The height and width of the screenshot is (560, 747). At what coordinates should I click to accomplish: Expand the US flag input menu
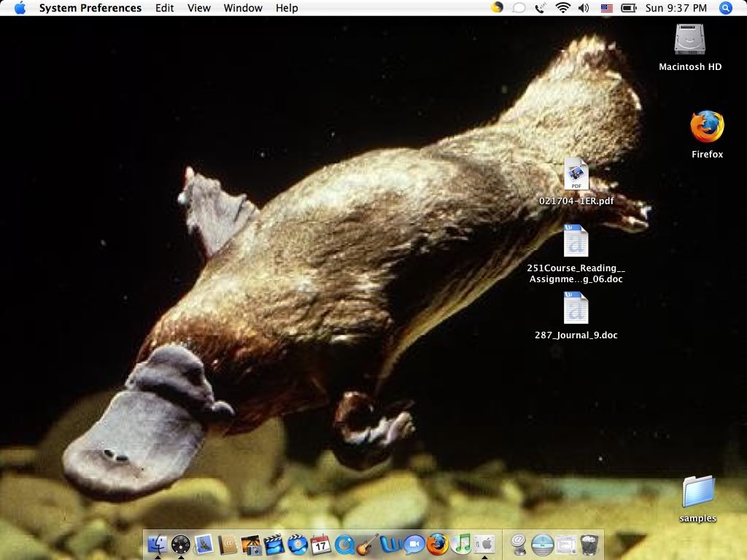click(x=606, y=8)
